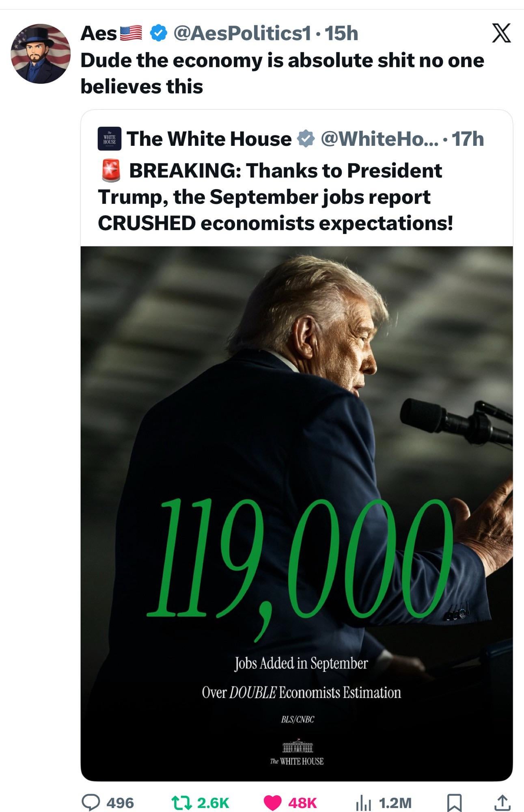Click The White House account name
524x812 pixels.
209,139
